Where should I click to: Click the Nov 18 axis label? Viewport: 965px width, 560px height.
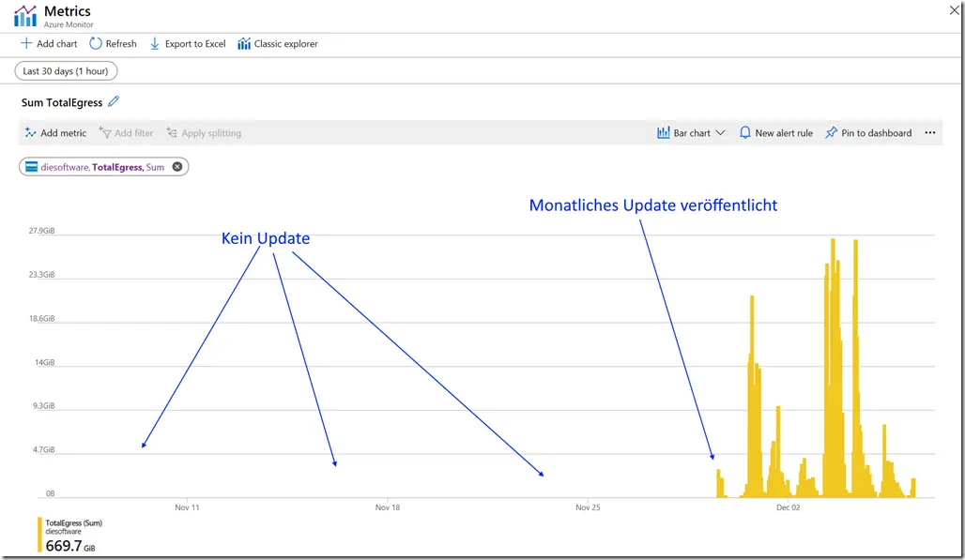click(x=388, y=507)
